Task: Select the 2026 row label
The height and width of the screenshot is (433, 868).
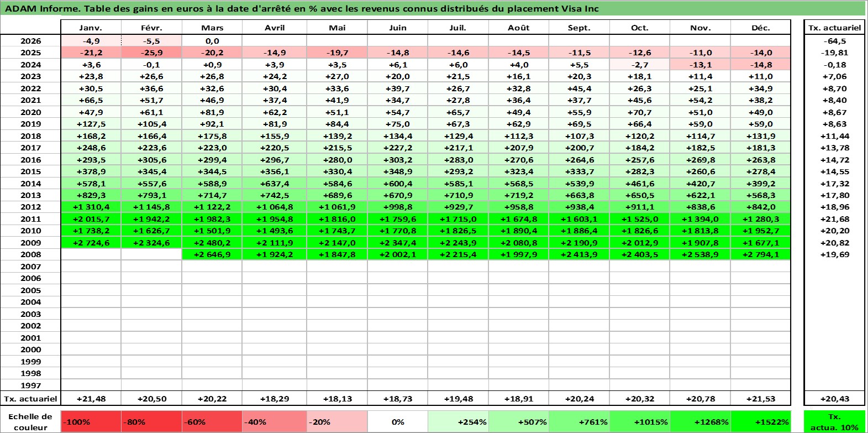Action: coord(30,41)
